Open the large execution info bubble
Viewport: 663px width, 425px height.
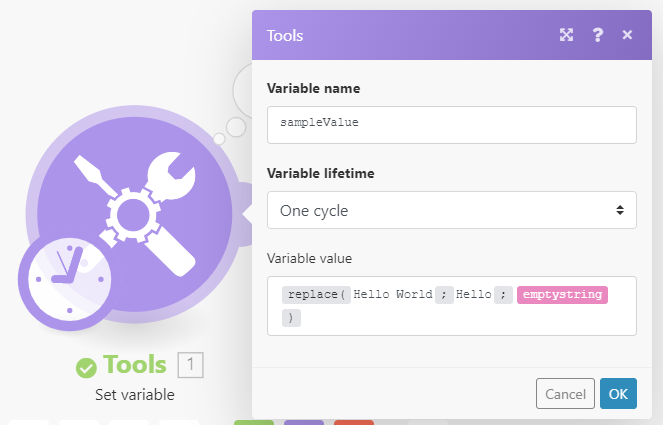click(243, 90)
